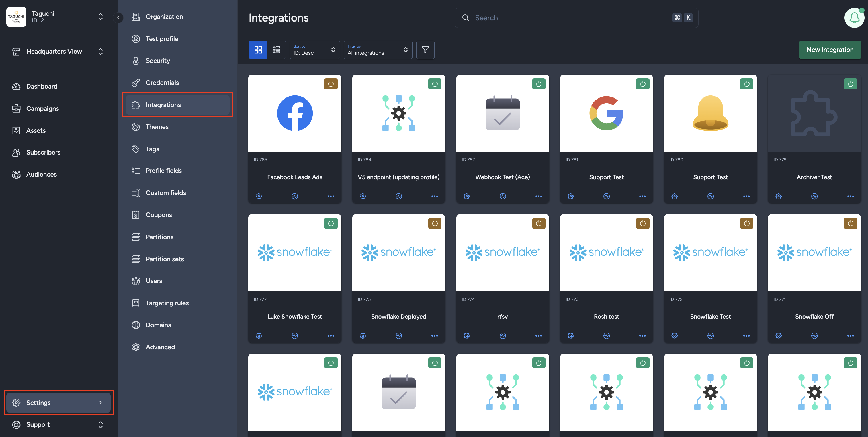Select Subscribers in the left sidebar
This screenshot has height=437, width=868.
click(43, 152)
